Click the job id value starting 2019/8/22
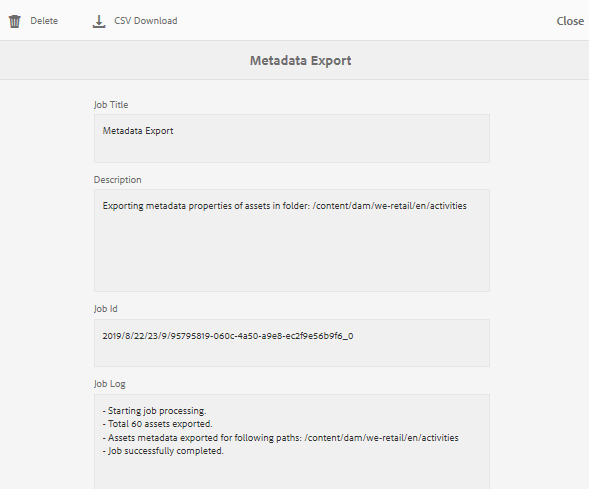 coord(228,336)
